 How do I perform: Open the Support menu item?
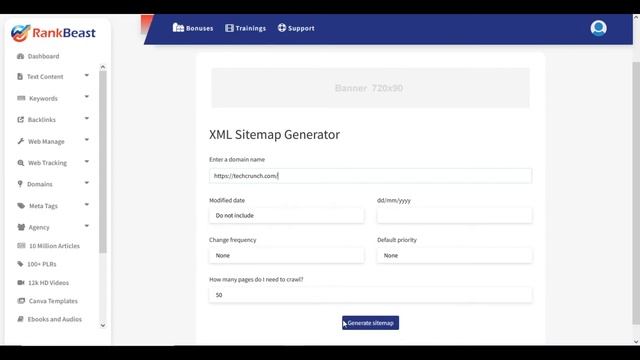coord(296,28)
